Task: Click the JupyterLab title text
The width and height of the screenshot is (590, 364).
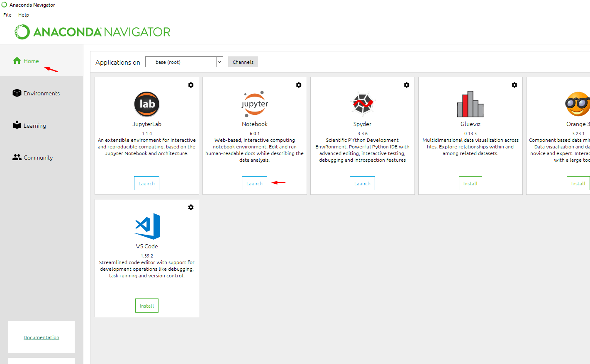Action: pos(147,124)
